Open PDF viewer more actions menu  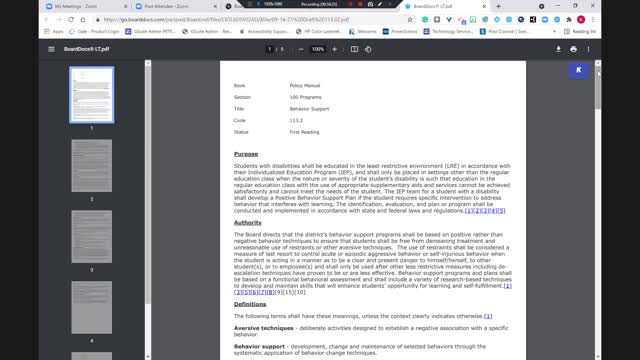(588, 49)
